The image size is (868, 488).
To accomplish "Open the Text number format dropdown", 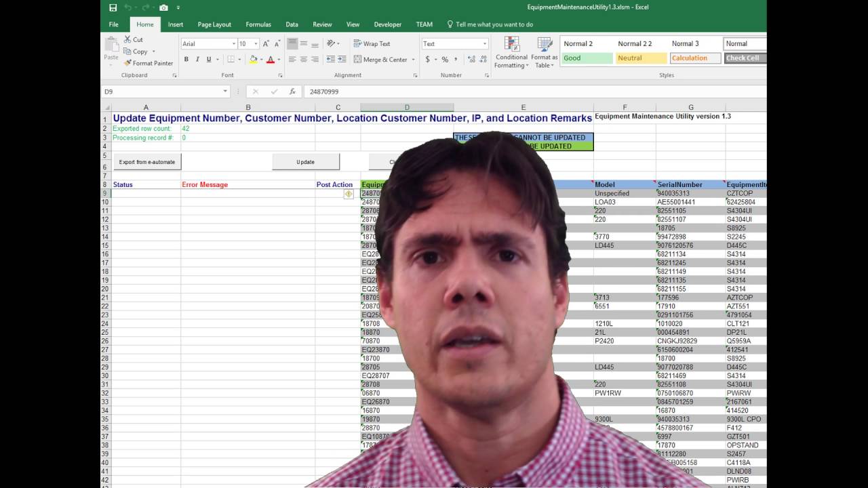I will coord(484,43).
